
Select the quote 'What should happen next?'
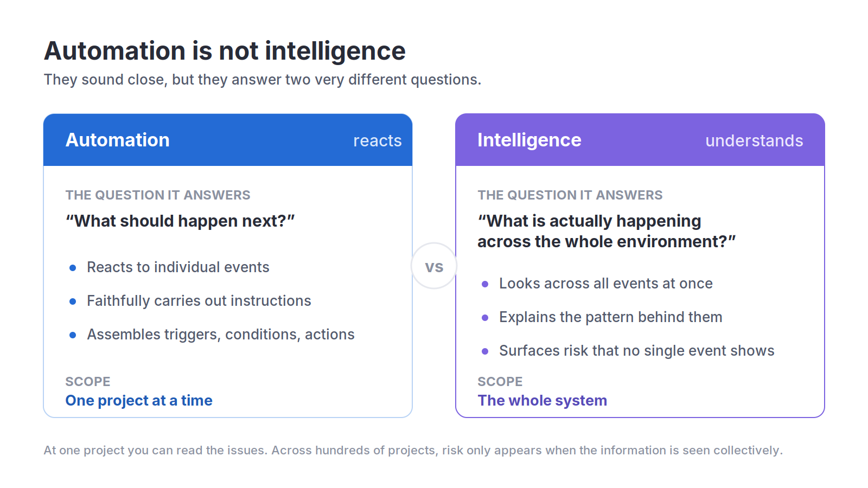click(180, 221)
